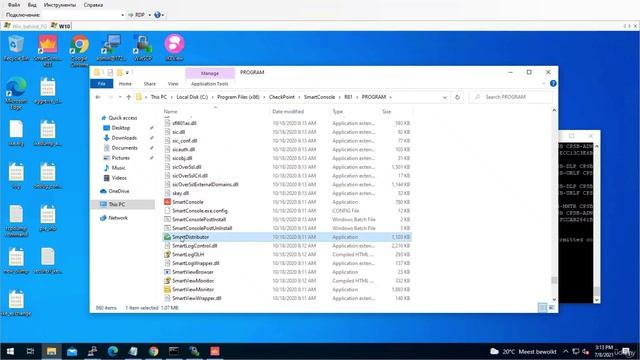The height and width of the screenshot is (360, 640).
Task: Open the Microsoft Edge desktop shortcut
Action: coord(16,93)
